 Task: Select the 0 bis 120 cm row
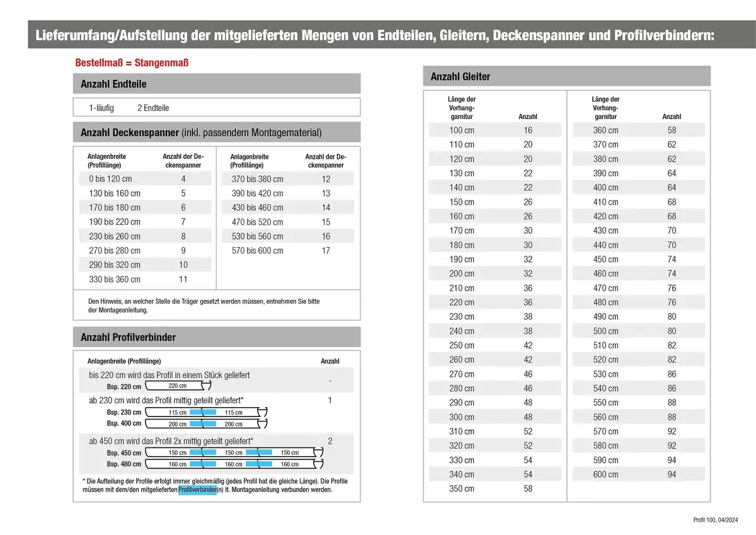[x=146, y=179]
